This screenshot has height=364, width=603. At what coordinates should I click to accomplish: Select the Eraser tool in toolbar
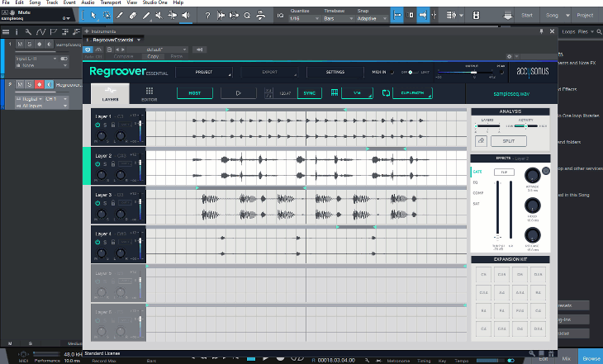(132, 16)
